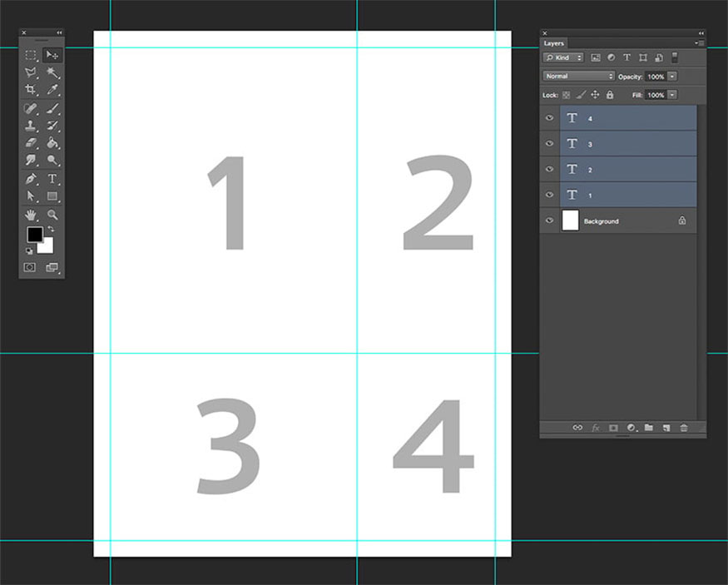The image size is (728, 585).
Task: Hide the Background layer
Action: [549, 221]
